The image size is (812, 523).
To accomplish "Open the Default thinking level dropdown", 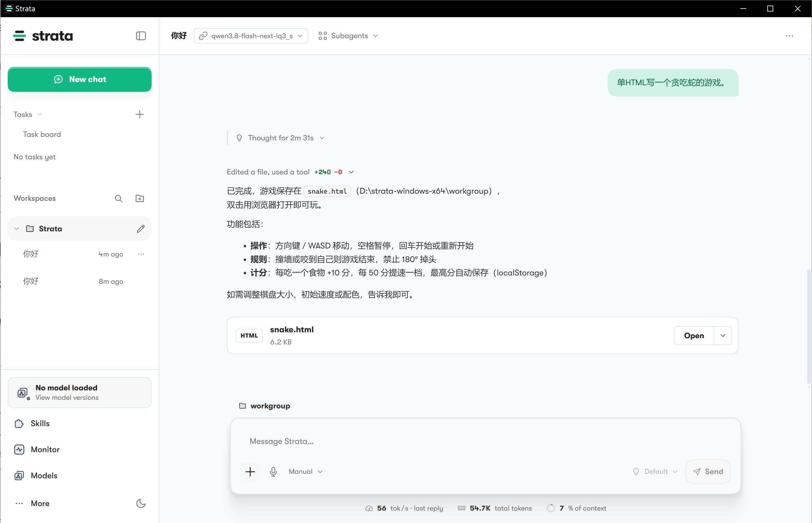I will (x=655, y=471).
